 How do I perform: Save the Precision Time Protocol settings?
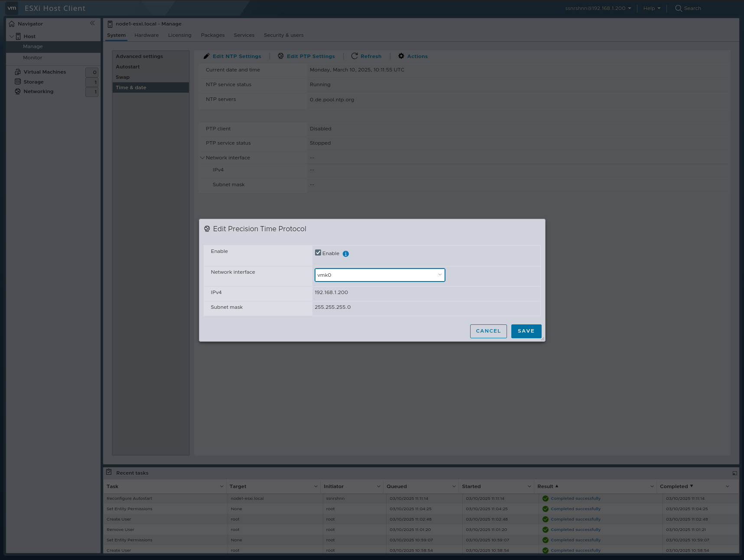click(x=526, y=331)
